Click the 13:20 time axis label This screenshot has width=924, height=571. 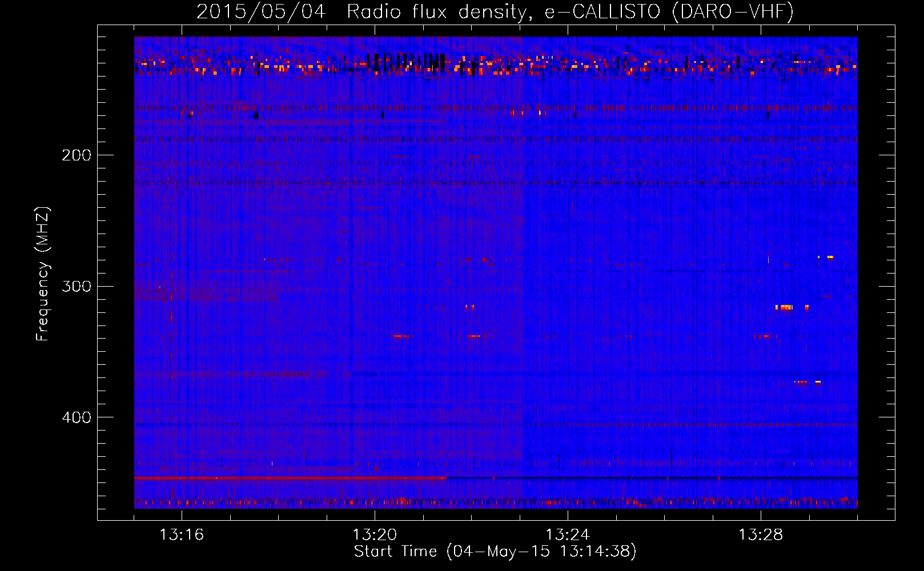(x=374, y=535)
